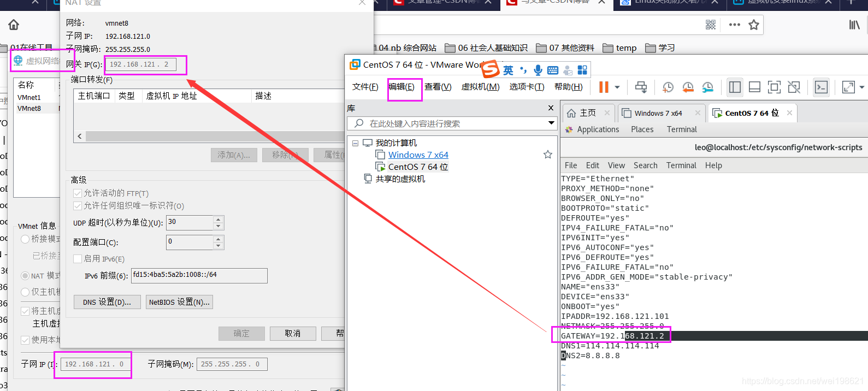Open the console view icon in the VMware toolbar
The image size is (868, 391).
tap(821, 87)
